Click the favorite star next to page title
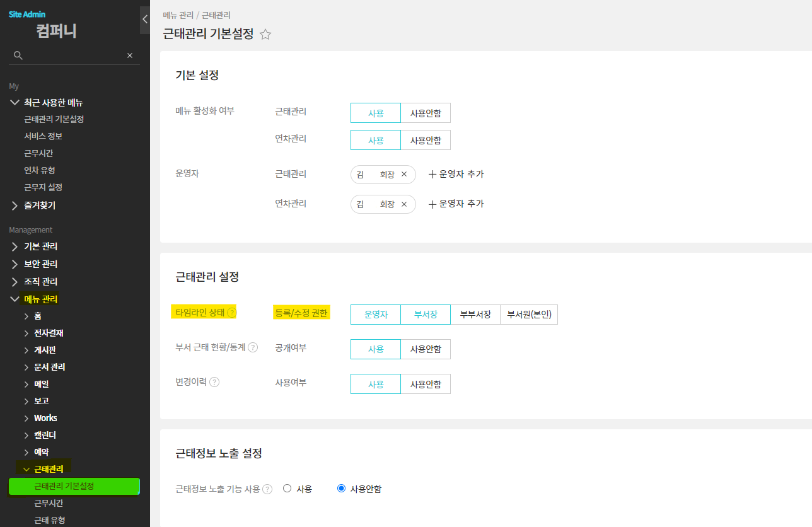812x527 pixels. [265, 35]
